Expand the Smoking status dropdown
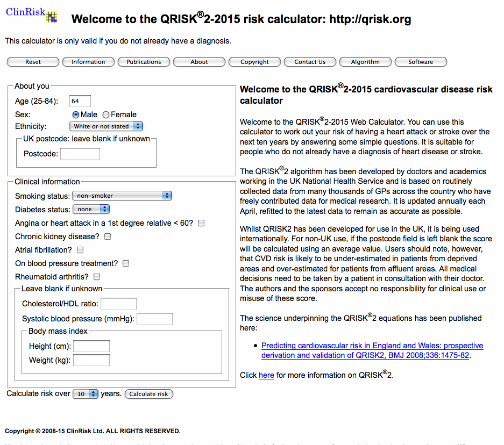 tap(122, 196)
